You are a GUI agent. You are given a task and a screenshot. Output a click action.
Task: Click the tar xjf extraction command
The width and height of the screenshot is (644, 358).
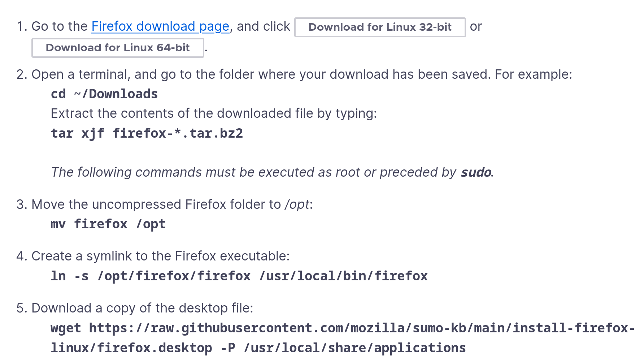tap(147, 133)
